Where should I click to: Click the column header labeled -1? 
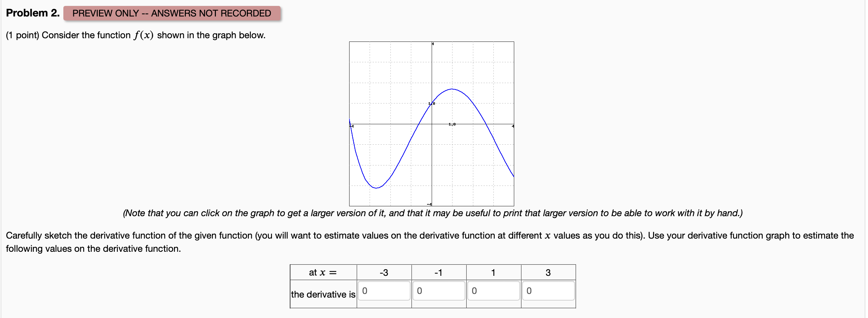click(x=438, y=272)
